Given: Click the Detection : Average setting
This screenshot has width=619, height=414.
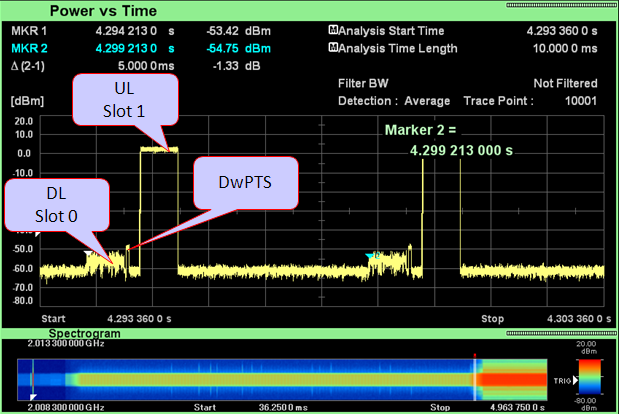Looking at the screenshot, I should click(x=394, y=101).
